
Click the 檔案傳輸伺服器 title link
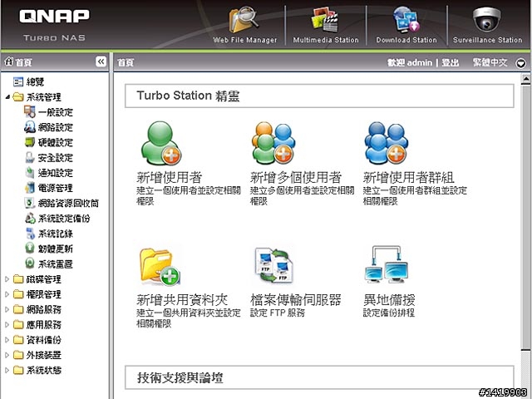(x=296, y=300)
